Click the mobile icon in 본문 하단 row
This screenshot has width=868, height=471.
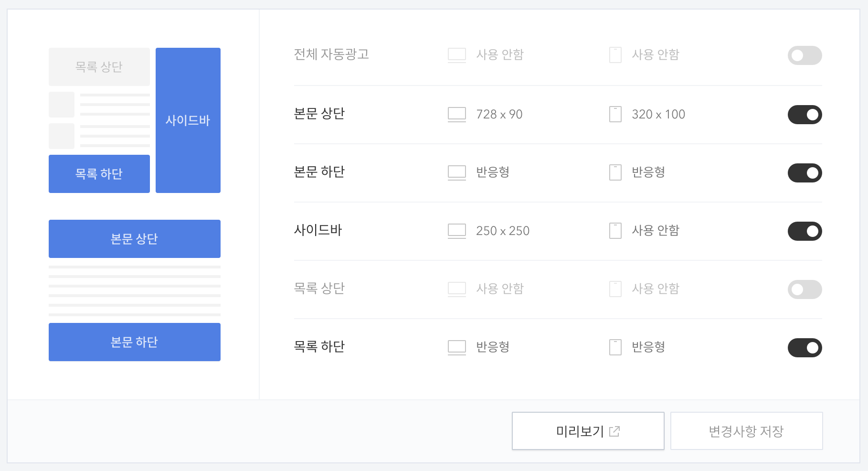(x=615, y=173)
